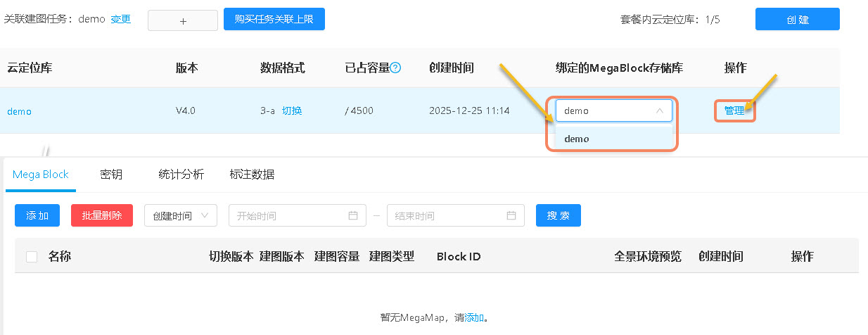Image resolution: width=868 pixels, height=335 pixels.
Task: Choose the demo option in the dropdown list
Action: (x=613, y=139)
